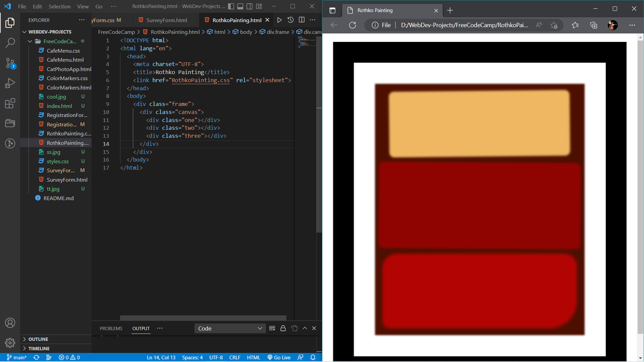Viewport: 644px width, 362px height.
Task: Open Edge Settings and more menu
Action: click(632, 25)
